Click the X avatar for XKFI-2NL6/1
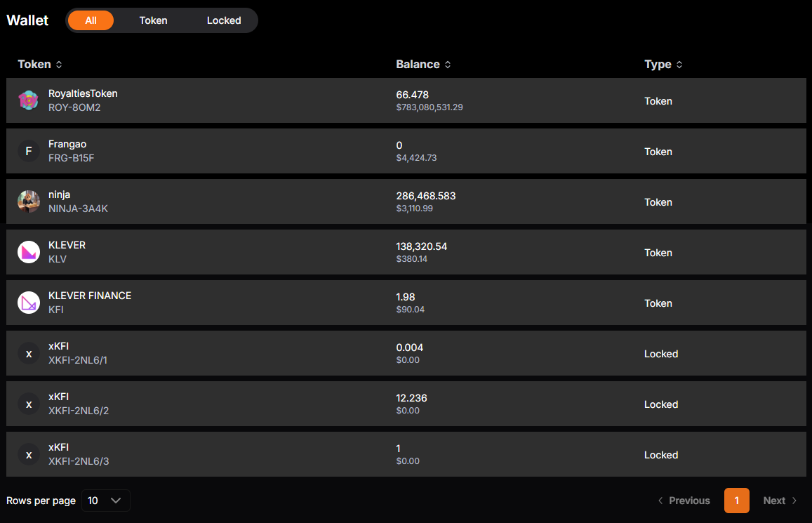812x523 pixels. (x=29, y=353)
